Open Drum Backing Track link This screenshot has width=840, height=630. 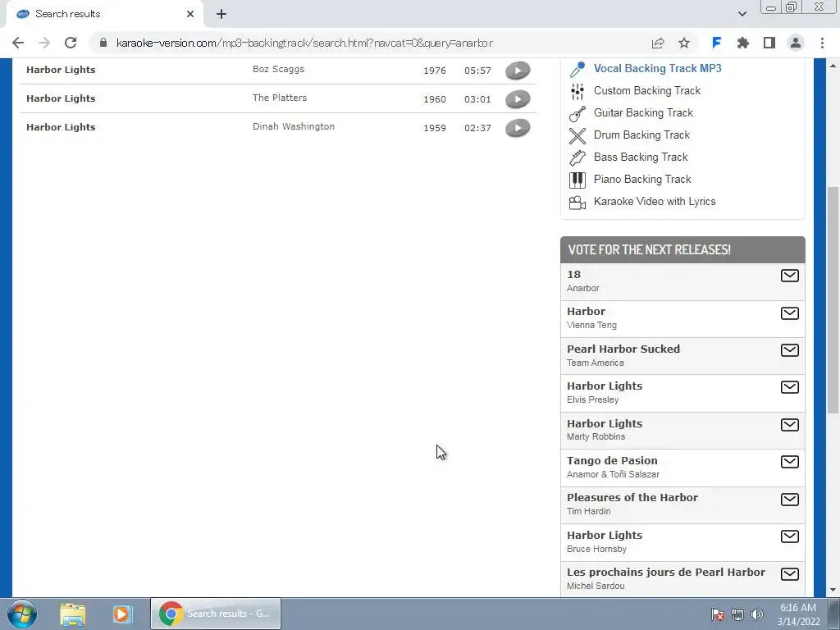pos(641,135)
